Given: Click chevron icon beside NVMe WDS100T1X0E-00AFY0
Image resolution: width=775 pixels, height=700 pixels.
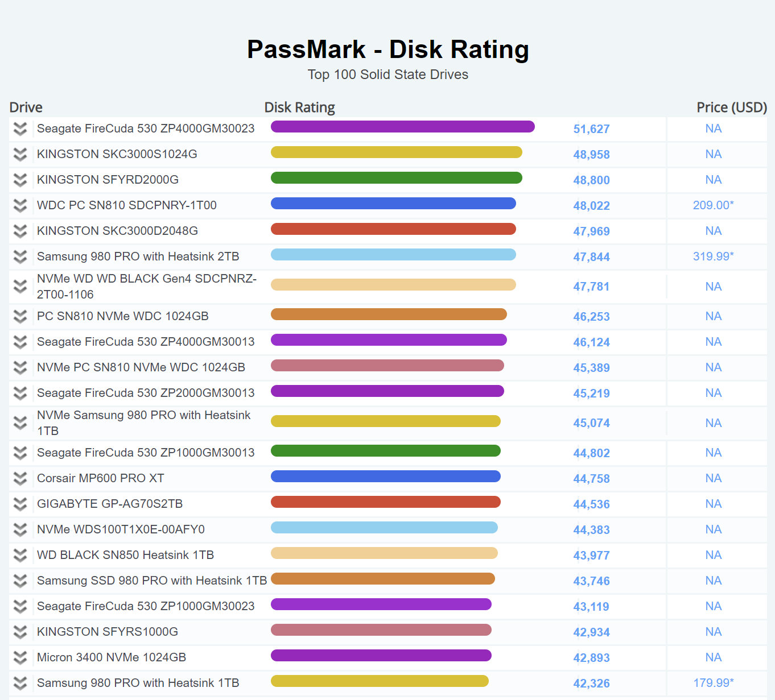Looking at the screenshot, I should [20, 530].
